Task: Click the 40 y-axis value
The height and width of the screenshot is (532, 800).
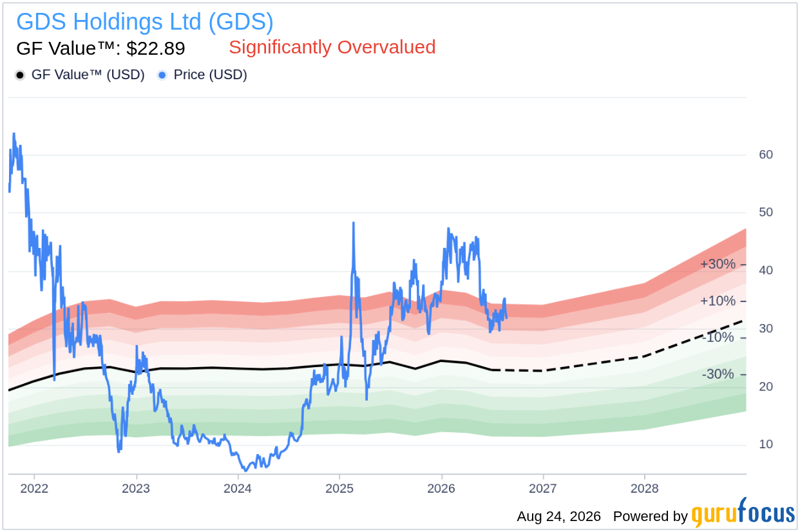Action: (766, 271)
